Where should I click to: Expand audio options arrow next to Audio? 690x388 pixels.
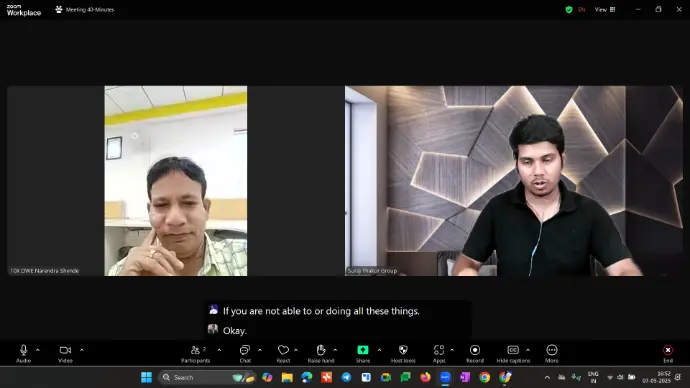[x=38, y=350]
